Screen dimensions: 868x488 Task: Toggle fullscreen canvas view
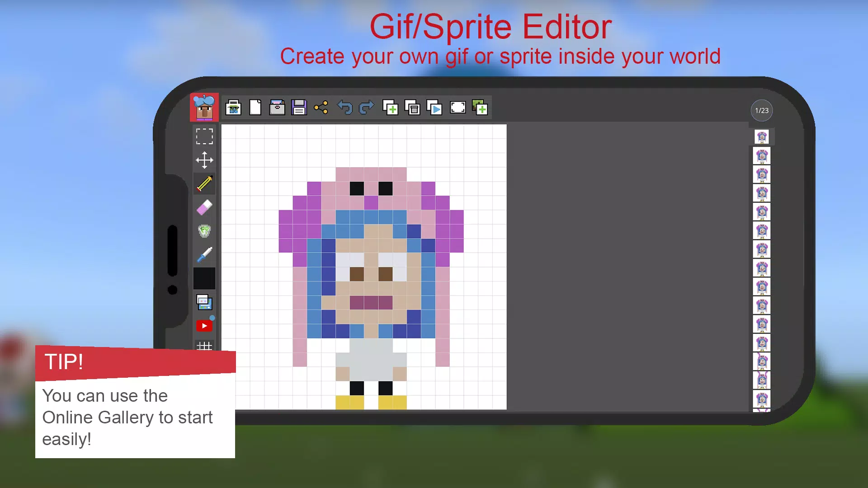tap(458, 108)
